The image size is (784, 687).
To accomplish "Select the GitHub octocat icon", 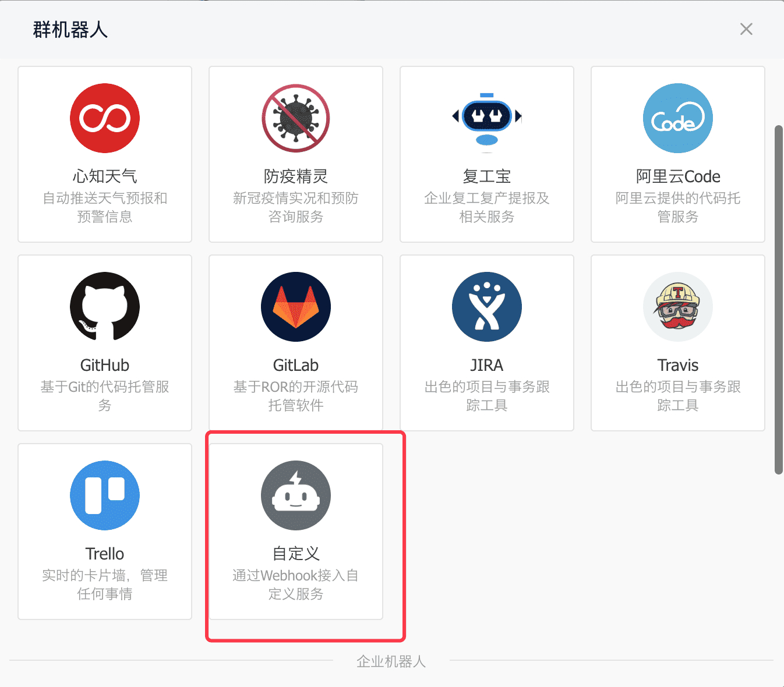I will click(105, 307).
